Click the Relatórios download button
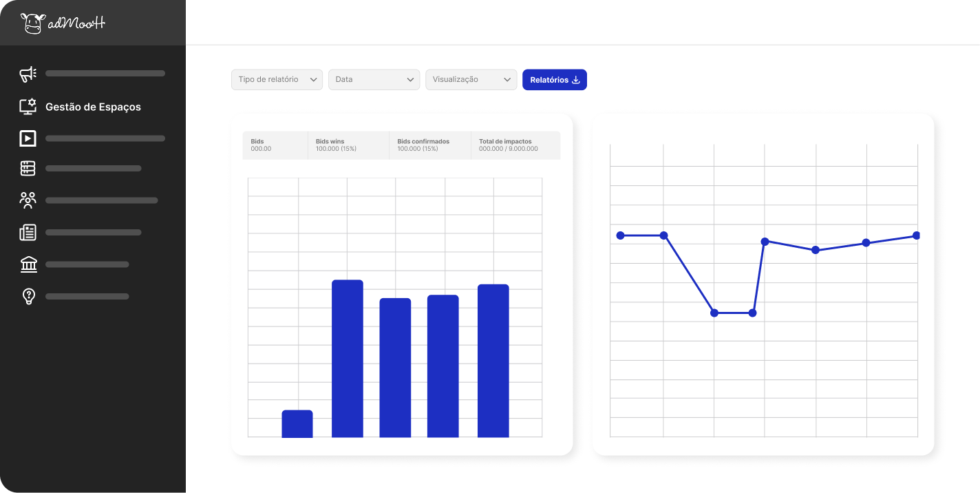Image resolution: width=980 pixels, height=493 pixels. tap(554, 80)
